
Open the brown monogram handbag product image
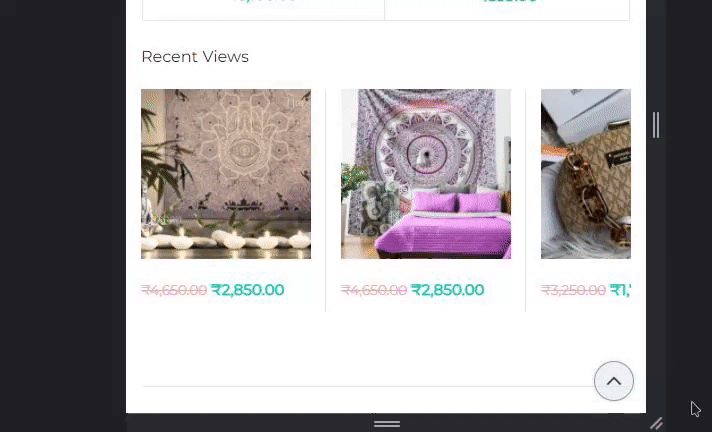[586, 174]
